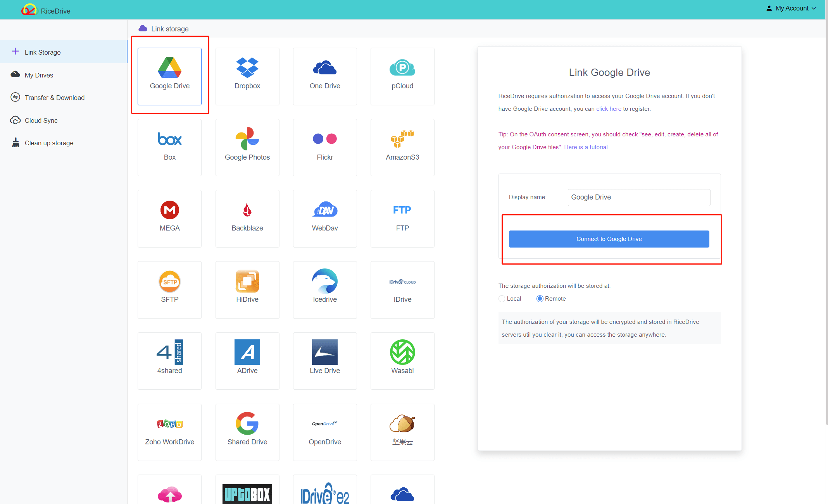Enable Remote authorization storage option

[x=538, y=298]
